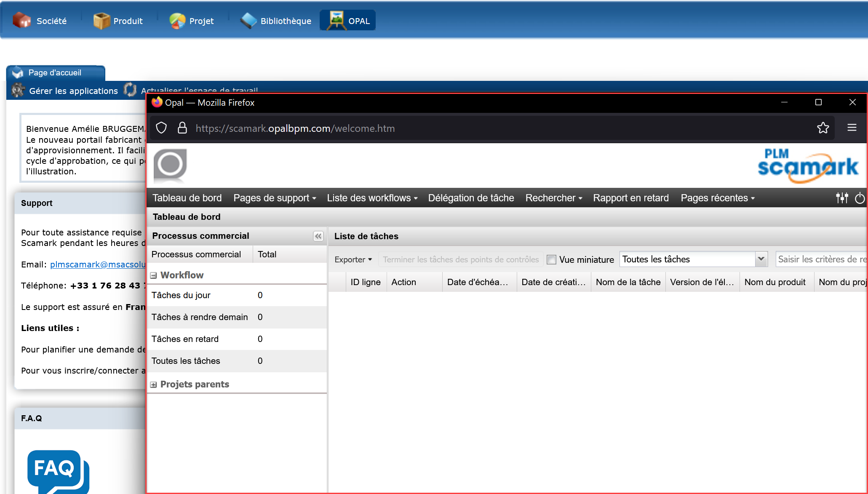
Task: Click the padlock site security icon
Action: (182, 128)
